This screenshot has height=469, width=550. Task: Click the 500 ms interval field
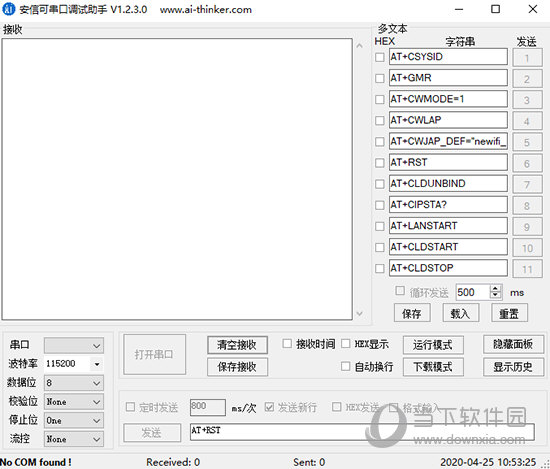(472, 292)
